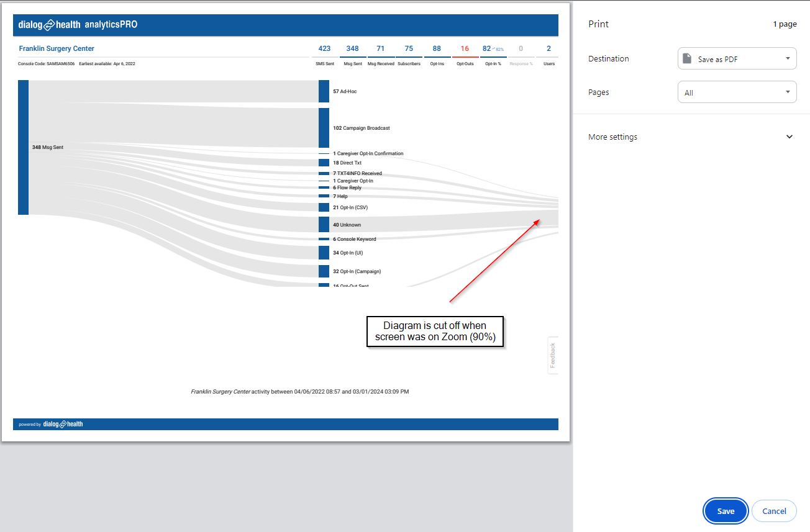Click the Save as PDF document icon
This screenshot has height=532, width=810.
(x=687, y=59)
